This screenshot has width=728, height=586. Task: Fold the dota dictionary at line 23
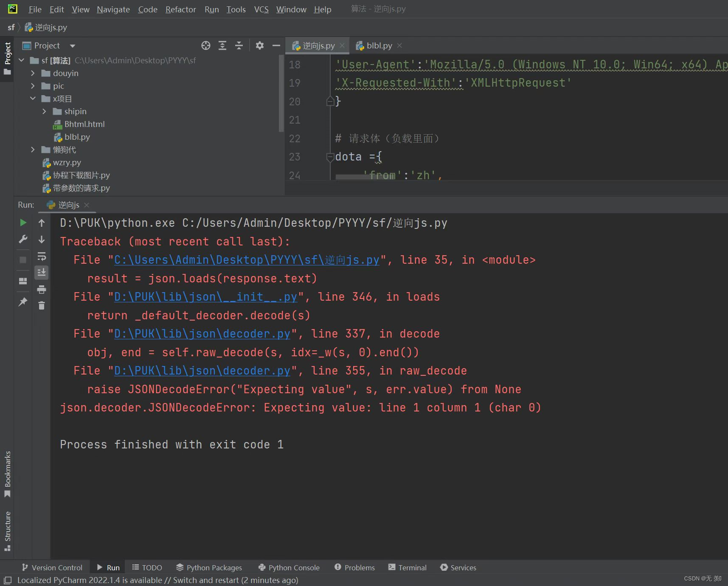click(330, 157)
